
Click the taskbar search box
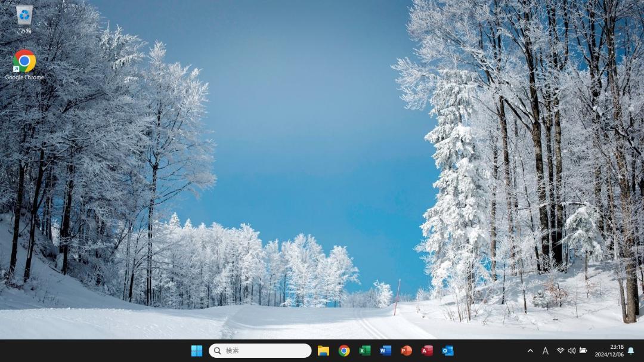[x=260, y=351]
